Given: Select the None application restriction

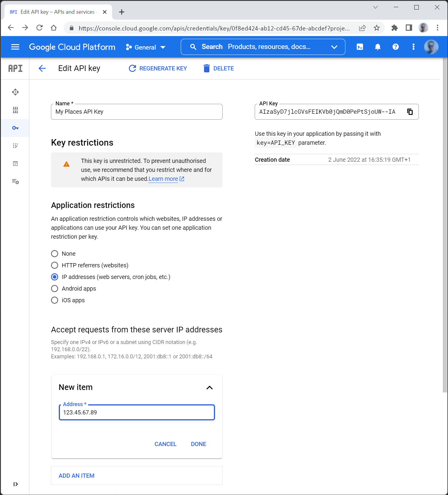Looking at the screenshot, I should 55,254.
